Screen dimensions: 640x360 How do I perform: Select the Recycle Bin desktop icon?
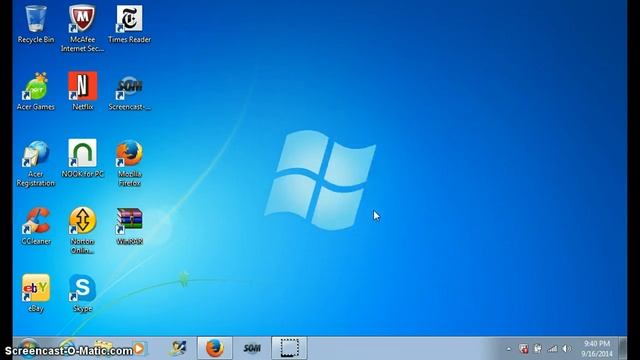tap(36, 24)
